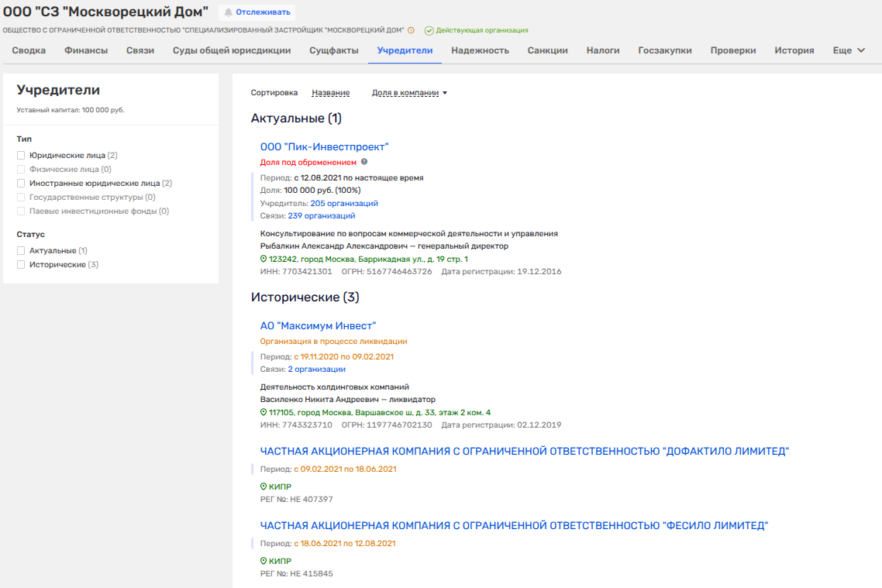The width and height of the screenshot is (882, 588).
Task: Click location pin next to КИПР under ДОФАКТИЛО ЛИМИТЕД
Action: click(x=264, y=487)
